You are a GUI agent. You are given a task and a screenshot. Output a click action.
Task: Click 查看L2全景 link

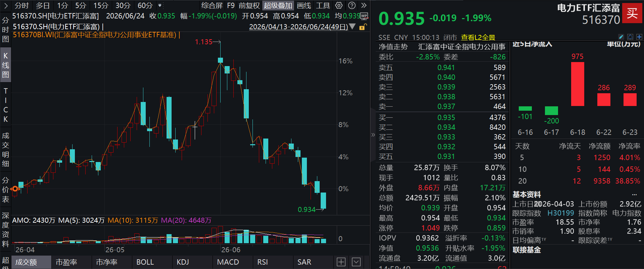coord(478,37)
